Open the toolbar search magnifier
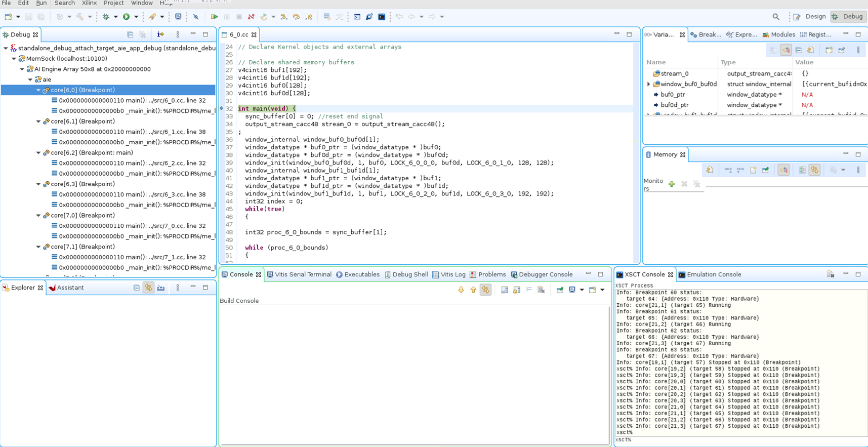868x447 pixels. [x=776, y=17]
